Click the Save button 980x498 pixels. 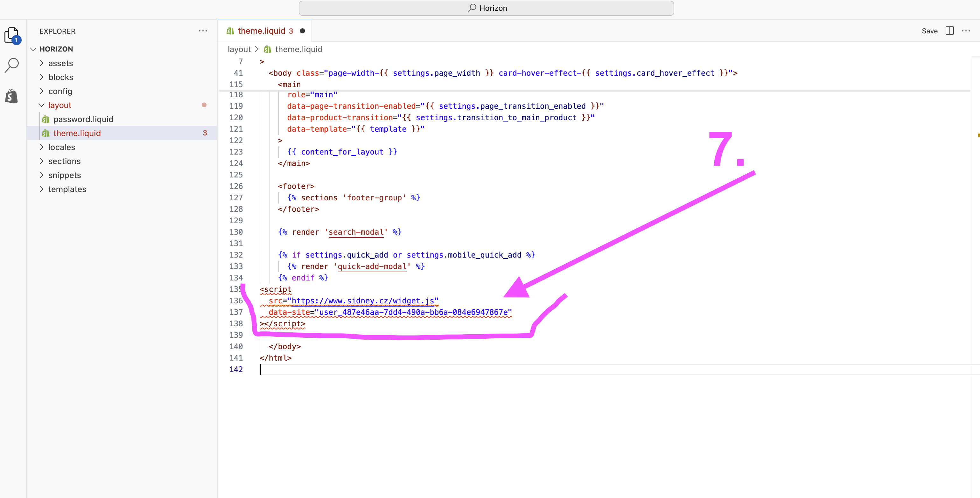tap(929, 31)
